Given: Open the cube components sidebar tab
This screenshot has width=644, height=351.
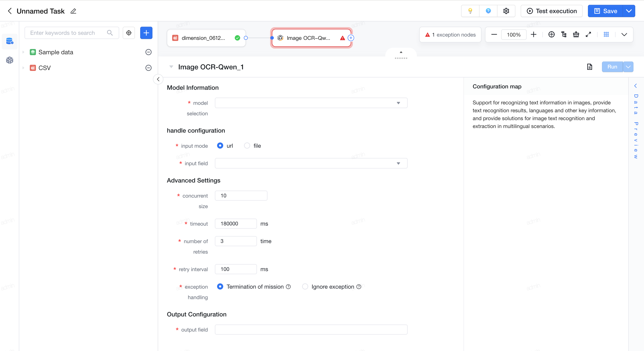Looking at the screenshot, I should [9, 60].
